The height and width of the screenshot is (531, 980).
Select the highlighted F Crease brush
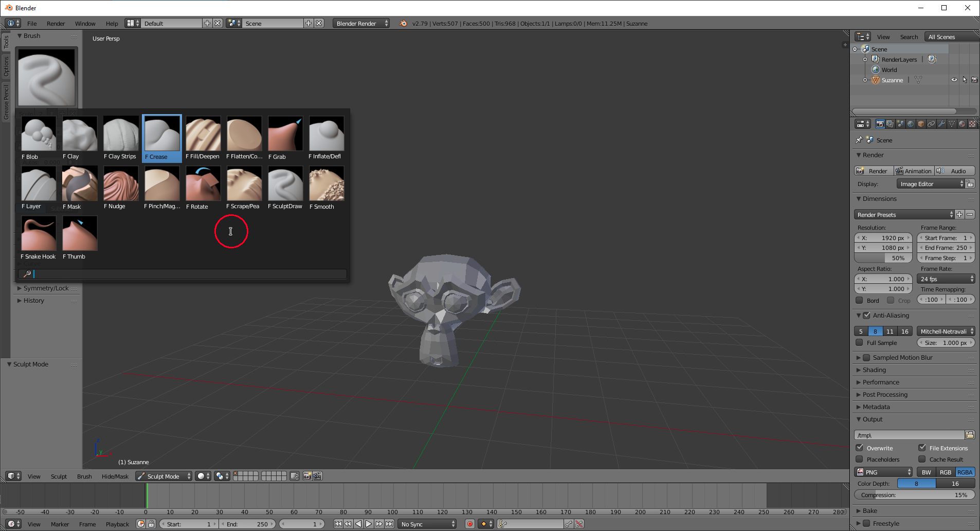(x=162, y=138)
